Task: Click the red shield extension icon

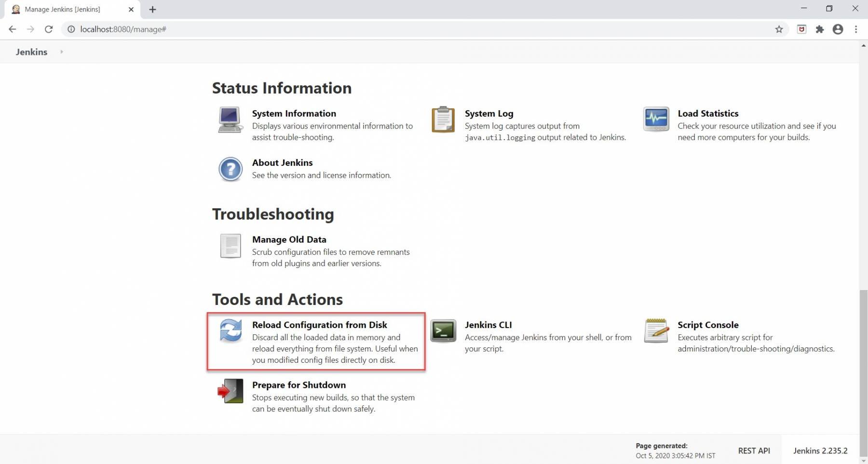Action: [x=801, y=29]
